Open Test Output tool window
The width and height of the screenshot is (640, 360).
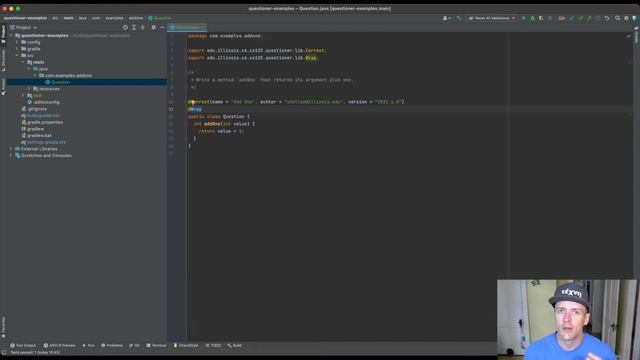[23, 345]
